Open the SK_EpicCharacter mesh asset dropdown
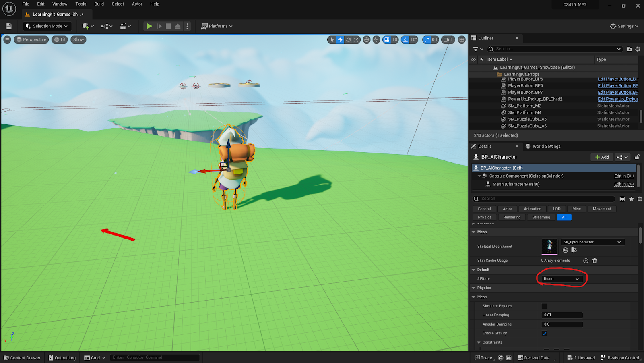This screenshot has width=644, height=363. click(x=593, y=242)
